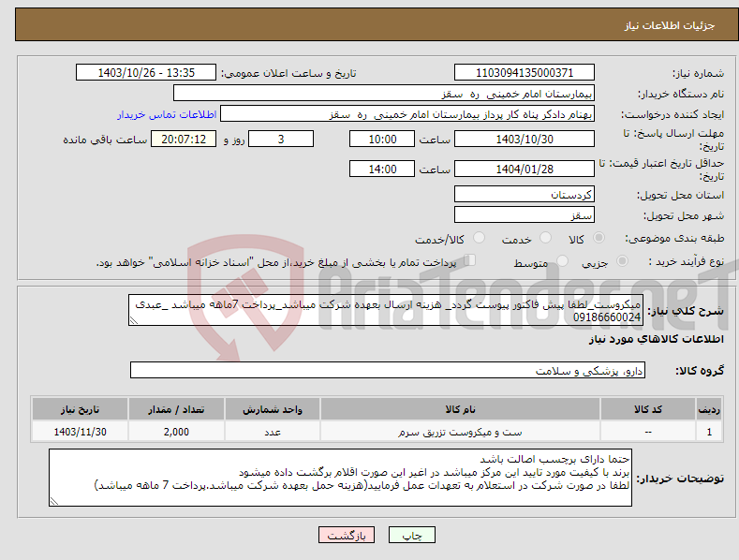
Task: Click the جزئیات اطلاعات نیاز page header
Action: (x=670, y=25)
